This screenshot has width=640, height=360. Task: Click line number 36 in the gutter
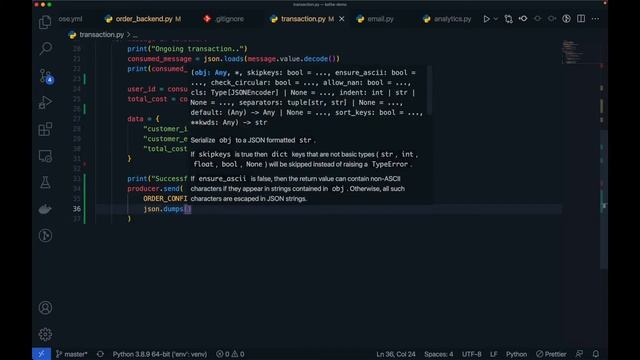(x=77, y=209)
